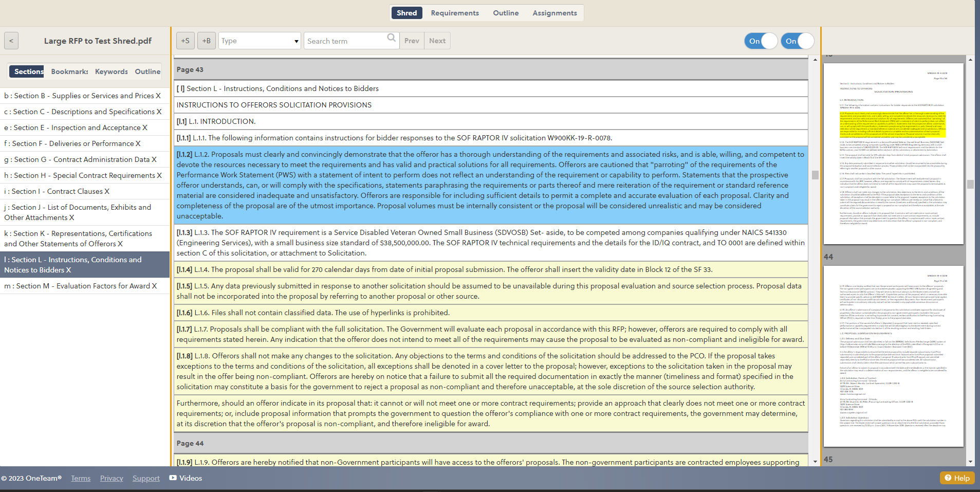
Task: Remove Section M using the X icon
Action: (x=154, y=286)
